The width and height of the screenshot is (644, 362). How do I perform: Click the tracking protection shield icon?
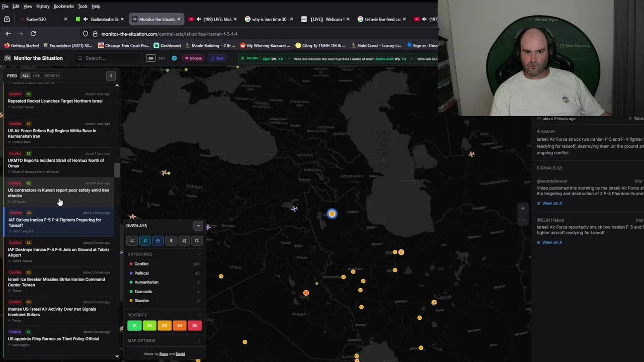coord(86,34)
